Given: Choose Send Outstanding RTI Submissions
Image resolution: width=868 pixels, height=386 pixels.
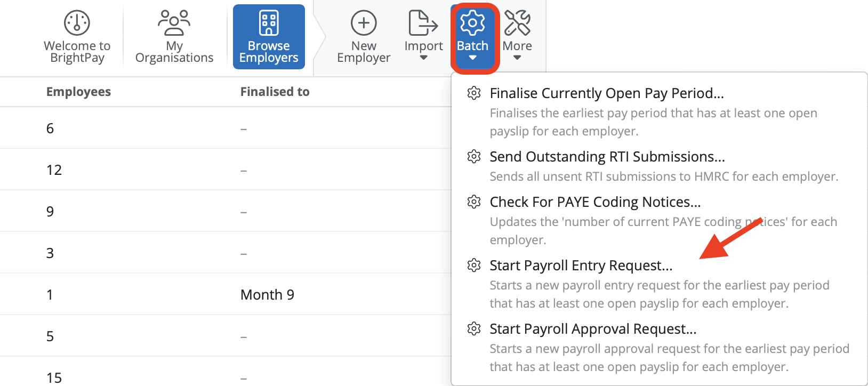Looking at the screenshot, I should pyautogui.click(x=607, y=157).
